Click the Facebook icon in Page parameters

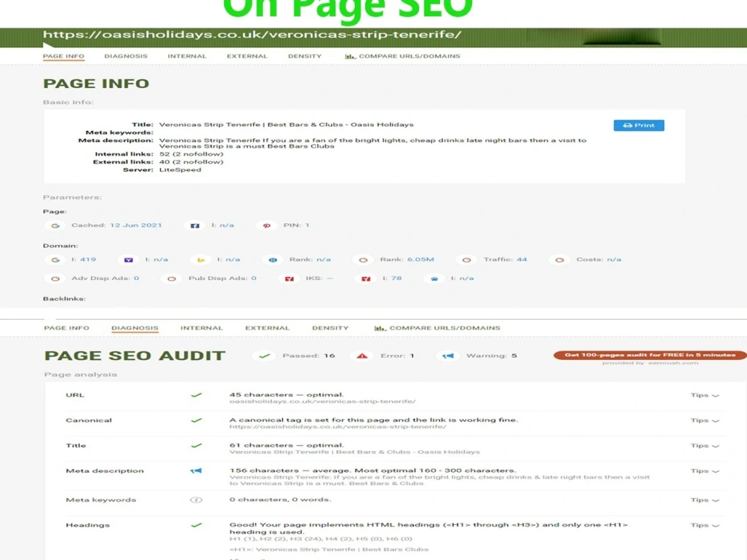coord(195,225)
